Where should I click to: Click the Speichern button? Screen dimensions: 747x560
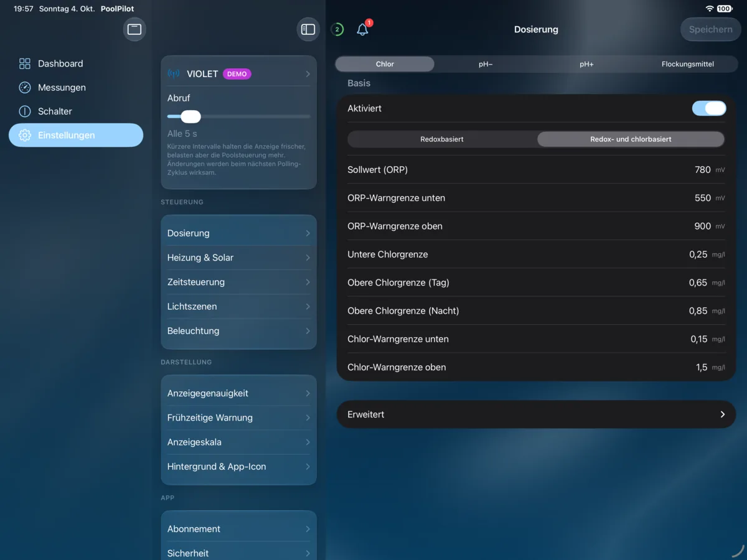pos(710,29)
